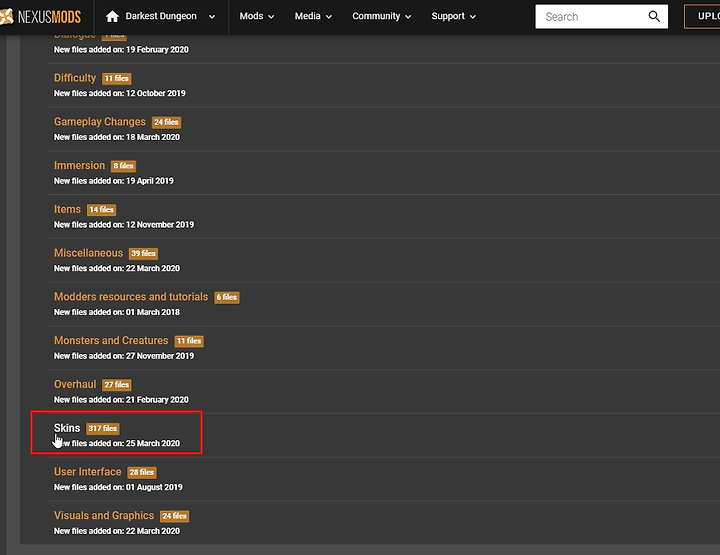The width and height of the screenshot is (720, 555).
Task: Open the Mods menu
Action: [257, 16]
